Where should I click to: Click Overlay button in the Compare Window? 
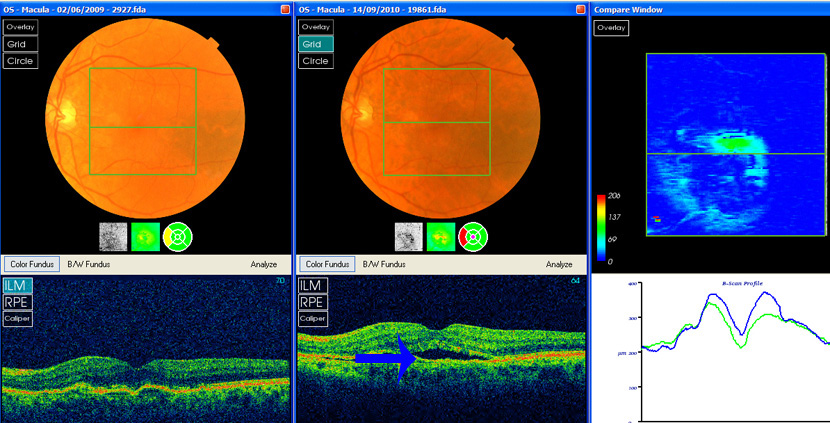coord(610,27)
